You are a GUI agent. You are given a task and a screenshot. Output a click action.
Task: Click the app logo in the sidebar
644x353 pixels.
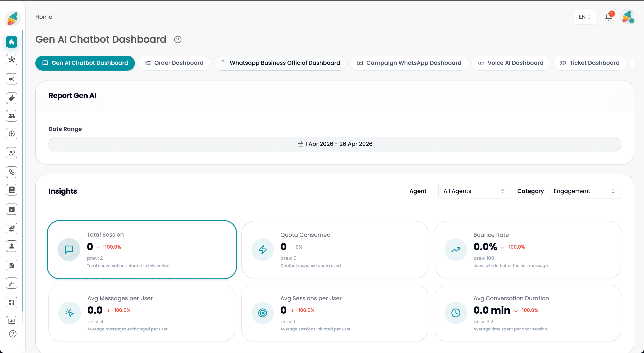click(13, 18)
